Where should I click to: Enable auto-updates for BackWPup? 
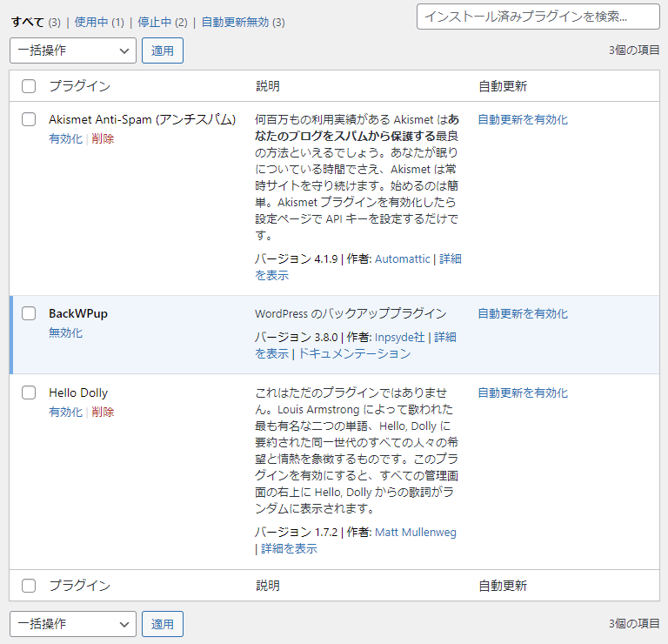pos(523,313)
